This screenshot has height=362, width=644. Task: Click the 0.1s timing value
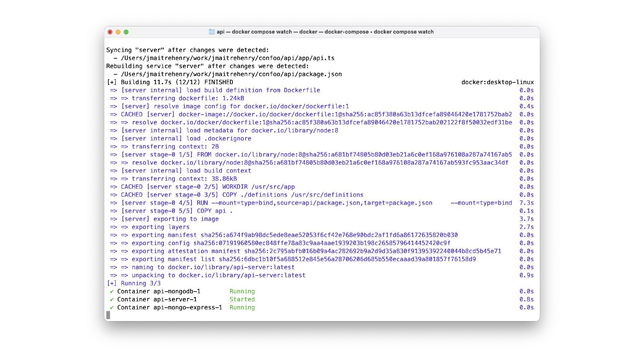527,211
